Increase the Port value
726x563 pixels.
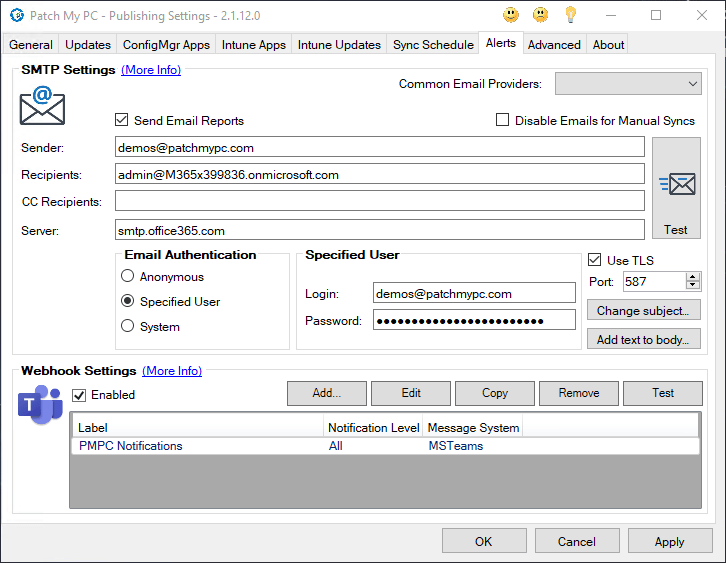click(693, 277)
